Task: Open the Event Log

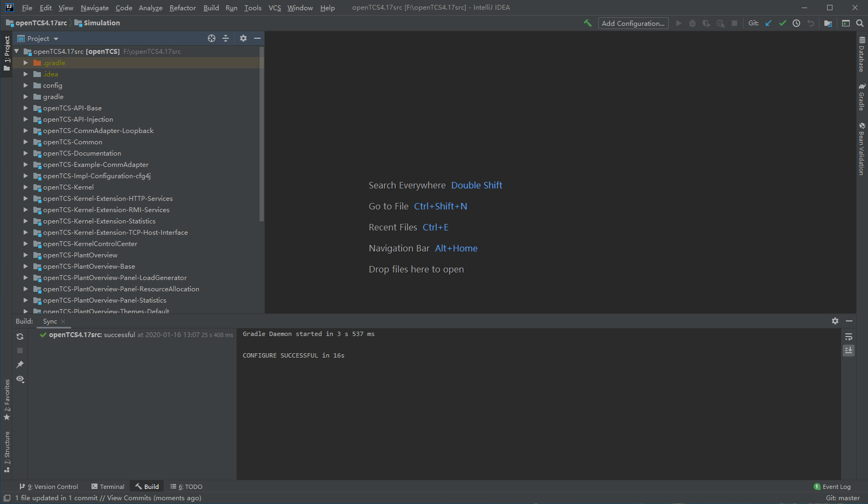Action: click(832, 487)
